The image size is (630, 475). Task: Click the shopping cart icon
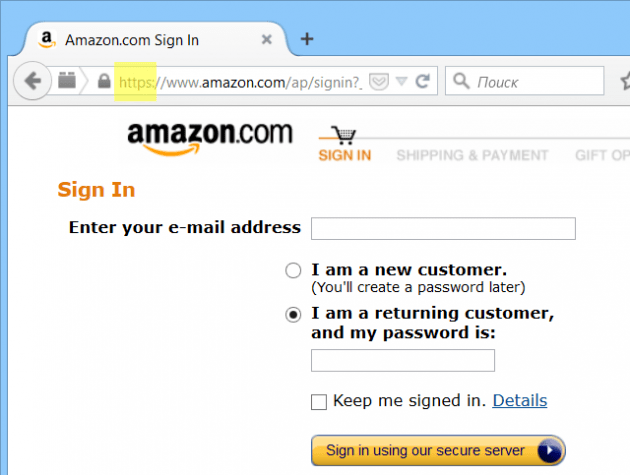pyautogui.click(x=344, y=135)
